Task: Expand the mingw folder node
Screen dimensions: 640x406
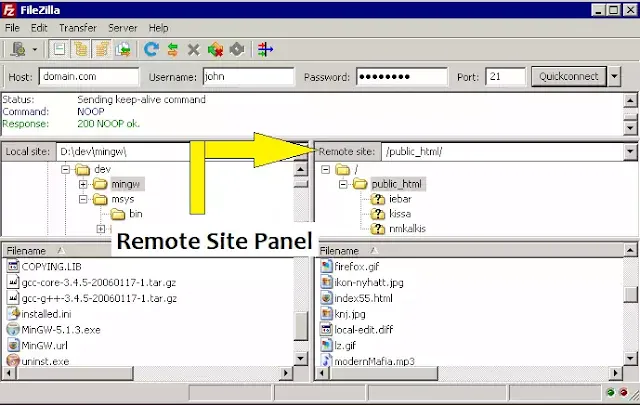Action: coord(83,184)
